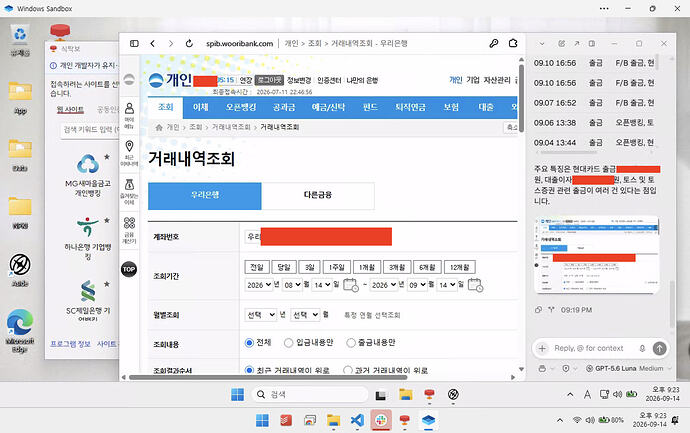Open the start date calendar picker
This screenshot has height=433, width=690.
(351, 285)
